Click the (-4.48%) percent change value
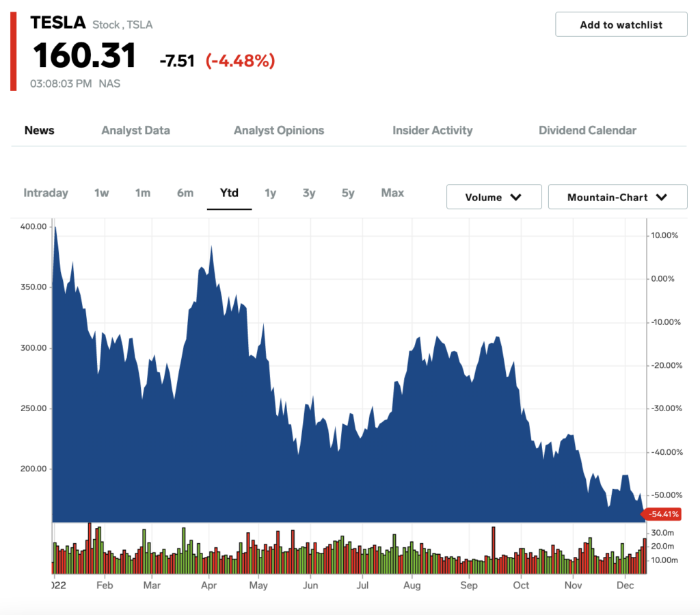 (240, 61)
